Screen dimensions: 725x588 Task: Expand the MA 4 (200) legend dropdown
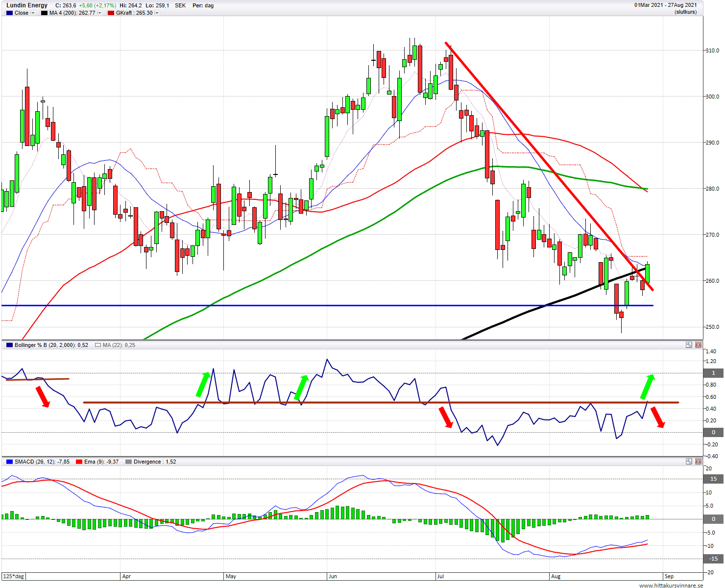coord(99,13)
